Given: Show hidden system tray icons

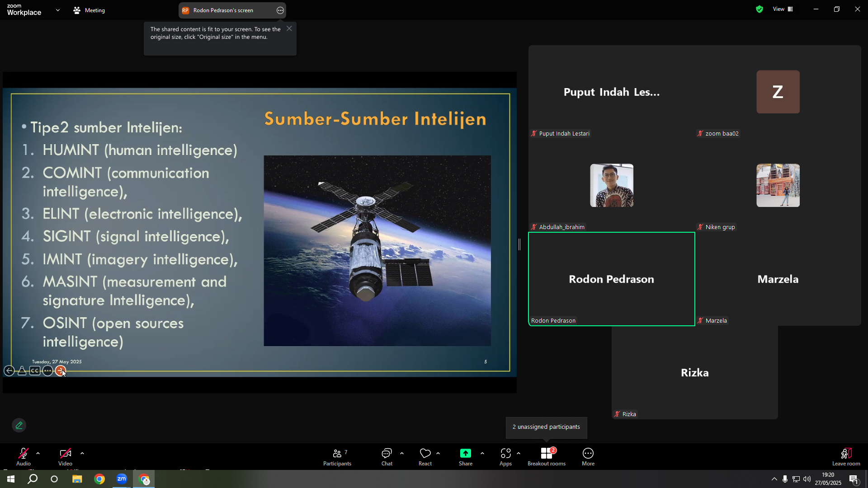Looking at the screenshot, I should [774, 479].
